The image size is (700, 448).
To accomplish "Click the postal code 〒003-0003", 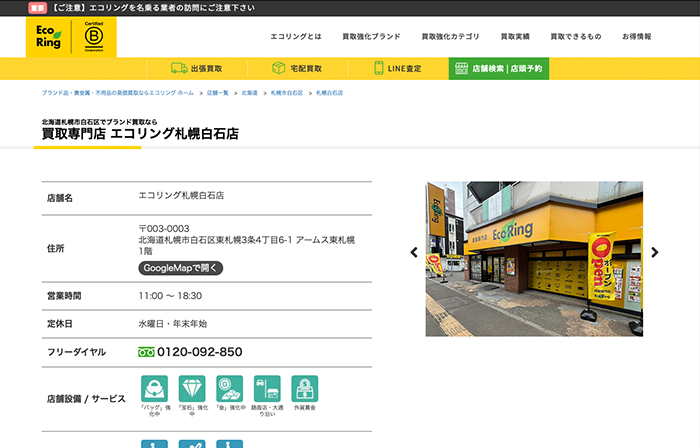I will coord(164,228).
